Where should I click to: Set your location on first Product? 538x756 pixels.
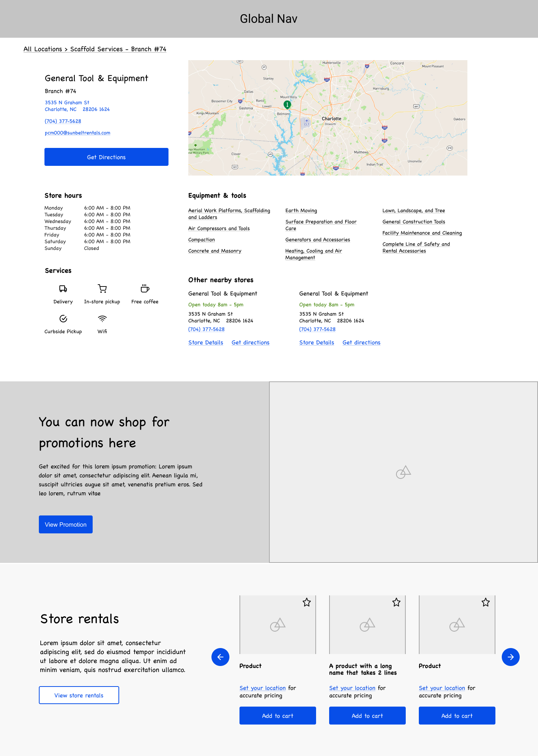tap(263, 688)
